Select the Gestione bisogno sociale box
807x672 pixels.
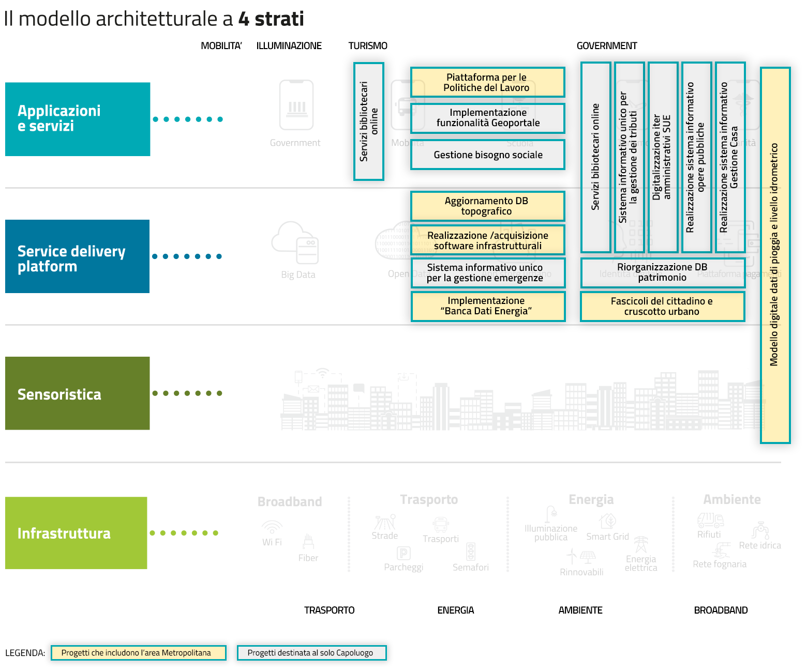tap(487, 155)
